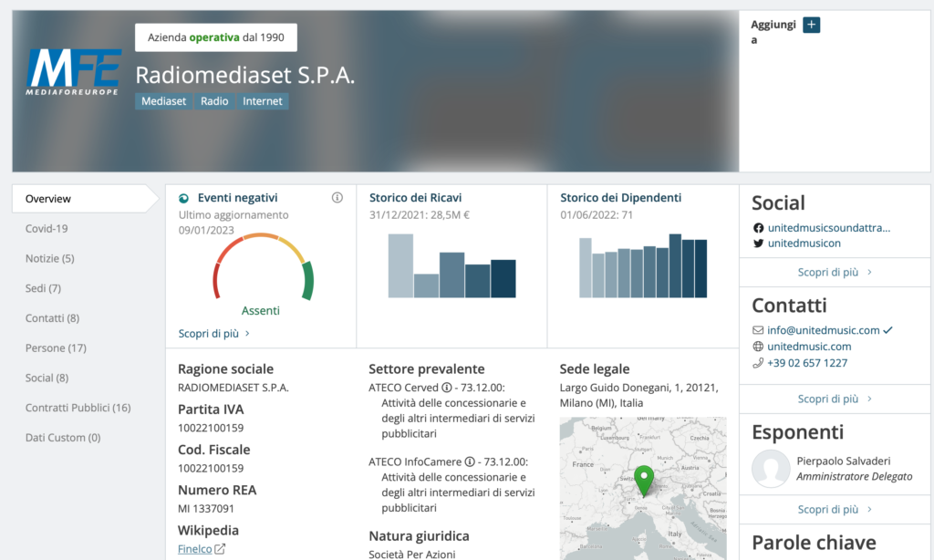Click the email envelope icon in Contatti

point(758,330)
